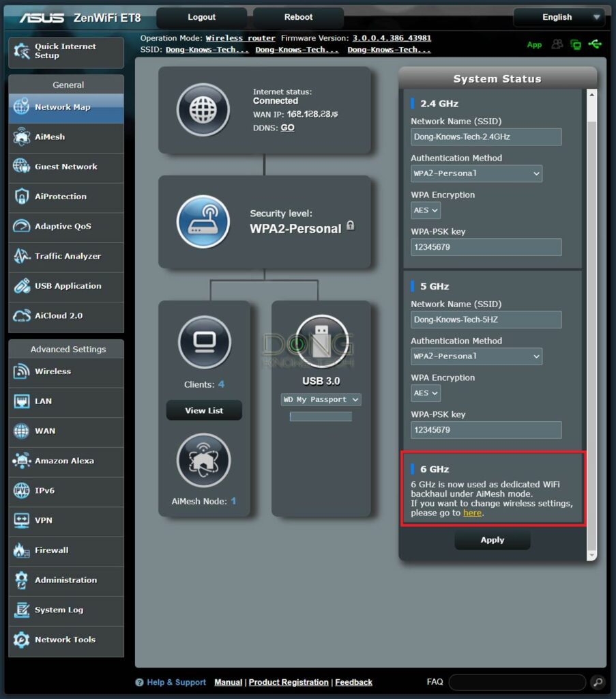Open 5 GHz Authentication Method dropdown
The height and width of the screenshot is (699, 616).
pyautogui.click(x=476, y=356)
